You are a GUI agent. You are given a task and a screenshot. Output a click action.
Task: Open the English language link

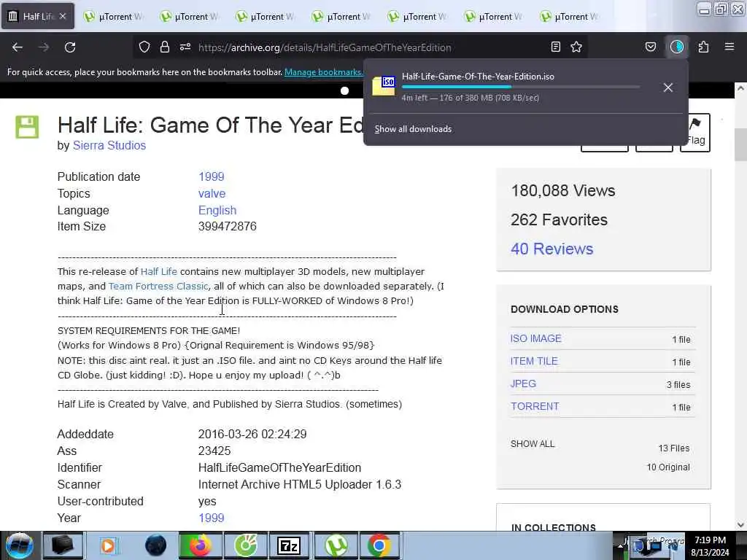pyautogui.click(x=217, y=211)
